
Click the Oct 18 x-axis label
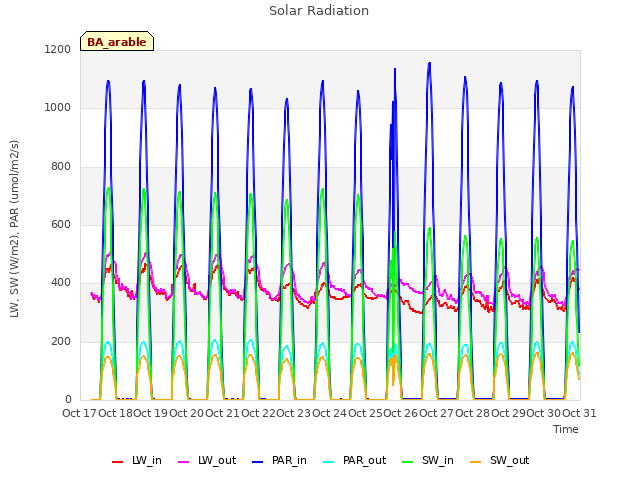[x=116, y=413]
